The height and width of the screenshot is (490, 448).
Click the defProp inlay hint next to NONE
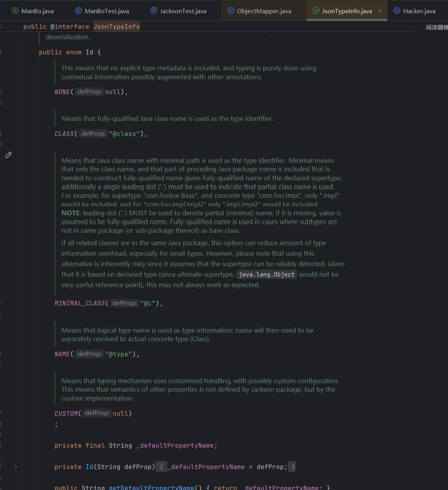coord(89,92)
